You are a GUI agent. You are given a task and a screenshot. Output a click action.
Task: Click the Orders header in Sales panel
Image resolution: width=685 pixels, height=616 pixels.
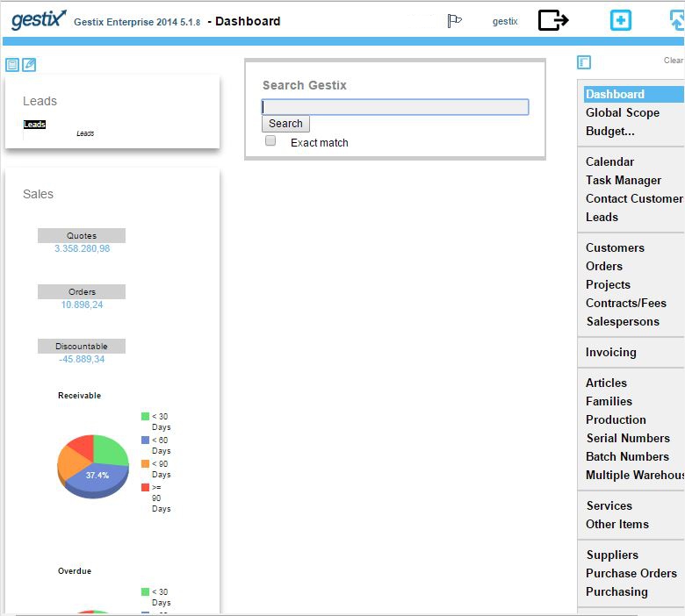pyautogui.click(x=82, y=291)
